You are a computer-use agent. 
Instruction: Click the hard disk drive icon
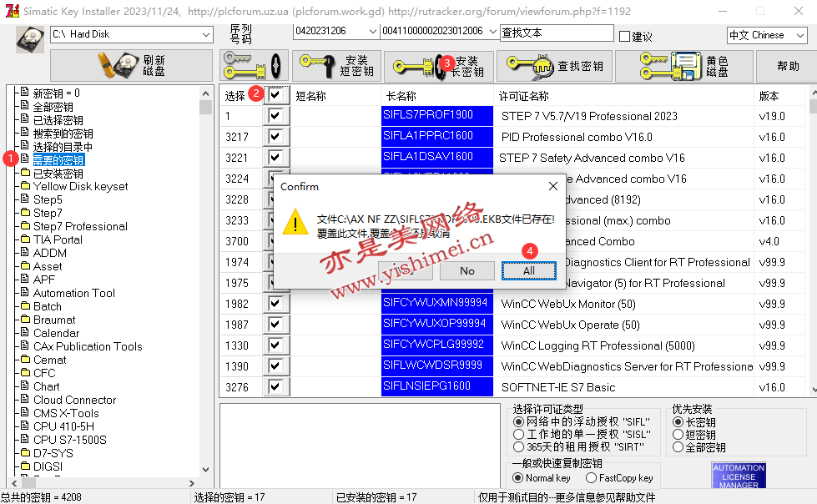(x=30, y=39)
